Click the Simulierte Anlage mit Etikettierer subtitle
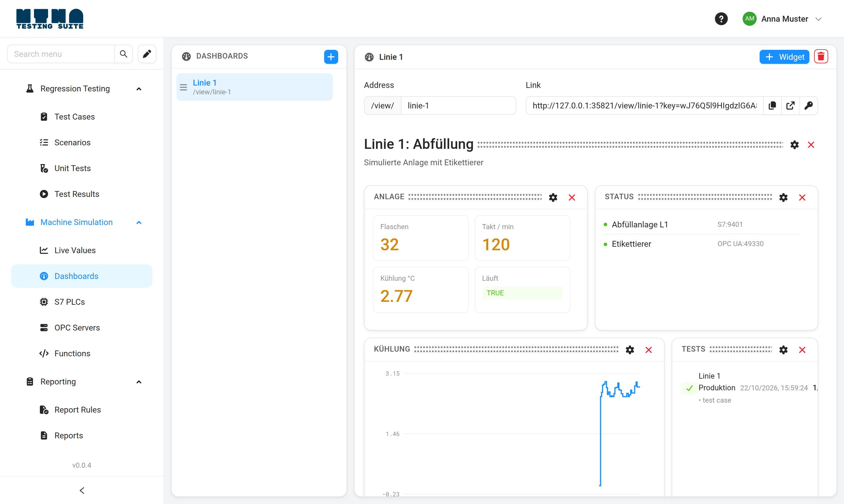 [423, 162]
